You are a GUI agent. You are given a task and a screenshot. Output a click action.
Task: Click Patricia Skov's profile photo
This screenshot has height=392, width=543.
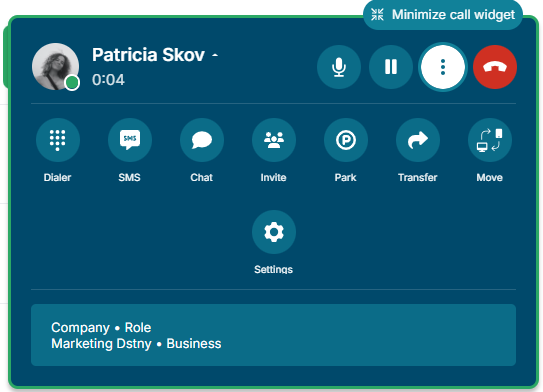55,66
